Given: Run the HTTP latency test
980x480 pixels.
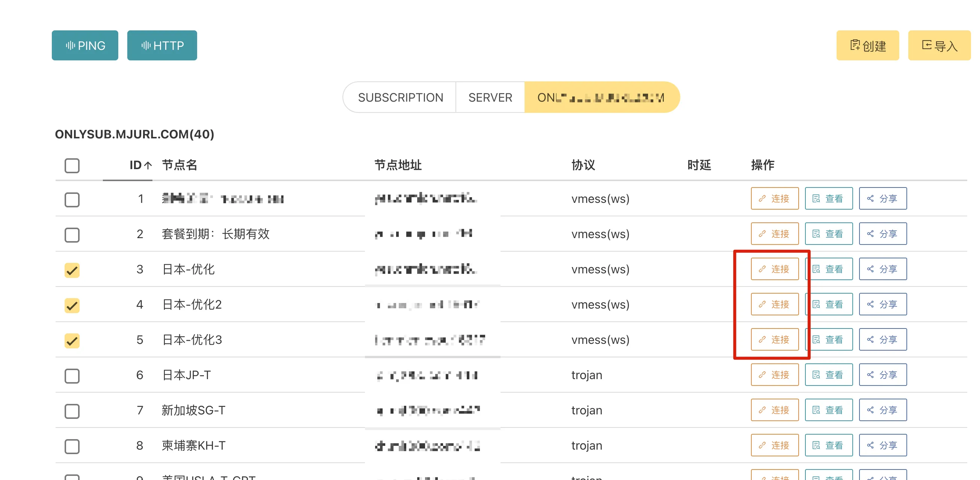Looking at the screenshot, I should [162, 46].
